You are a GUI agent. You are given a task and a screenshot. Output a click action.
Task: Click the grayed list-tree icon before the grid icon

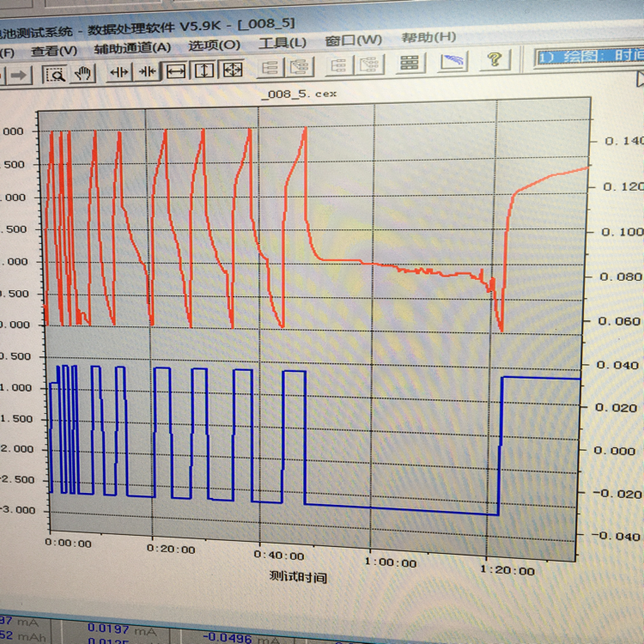click(x=339, y=65)
